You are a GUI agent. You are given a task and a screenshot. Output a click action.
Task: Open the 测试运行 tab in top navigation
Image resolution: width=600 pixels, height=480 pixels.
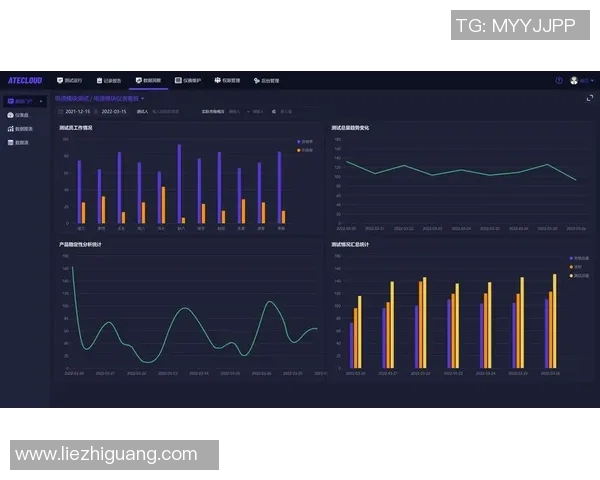pos(71,80)
